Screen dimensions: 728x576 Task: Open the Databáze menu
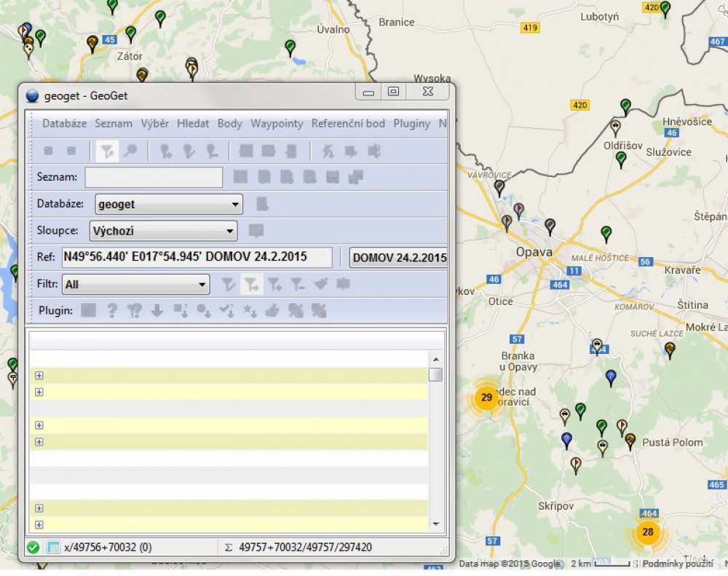point(65,123)
